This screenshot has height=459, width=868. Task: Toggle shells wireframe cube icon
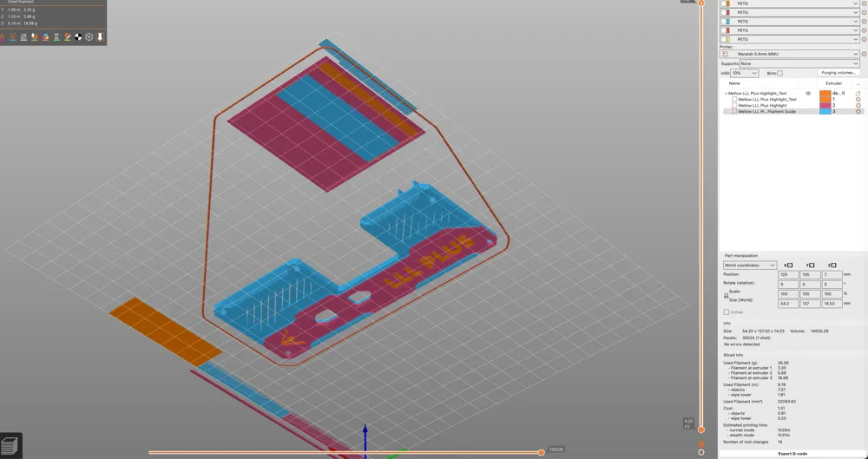click(89, 37)
